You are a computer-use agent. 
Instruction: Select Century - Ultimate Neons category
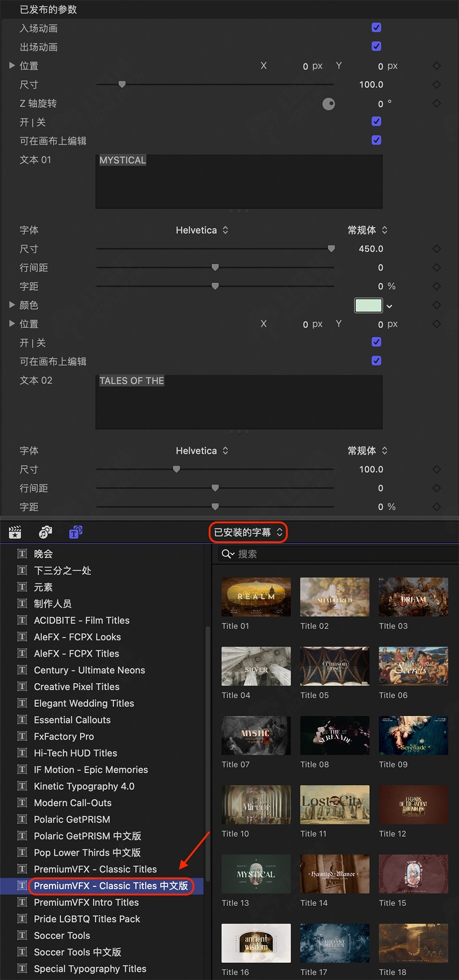89,670
